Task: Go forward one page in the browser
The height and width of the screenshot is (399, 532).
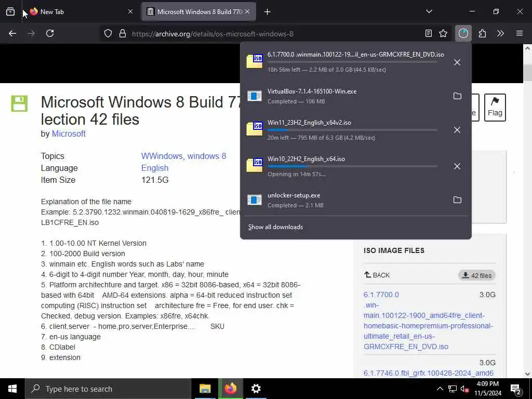Action: pos(31,34)
